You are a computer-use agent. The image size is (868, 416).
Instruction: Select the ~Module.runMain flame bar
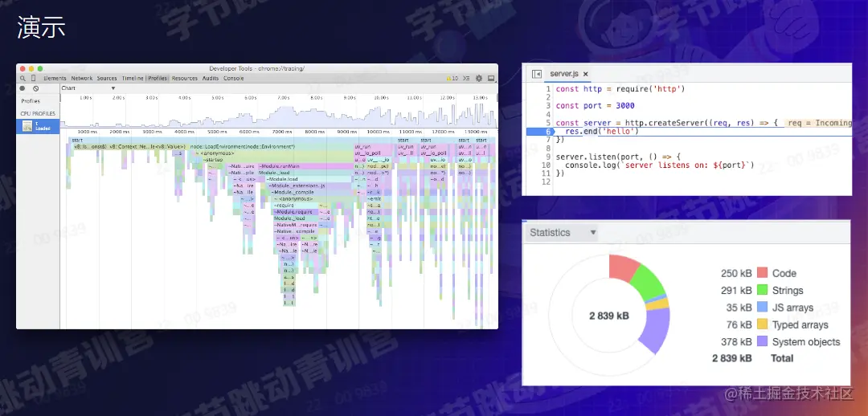pyautogui.click(x=305, y=166)
